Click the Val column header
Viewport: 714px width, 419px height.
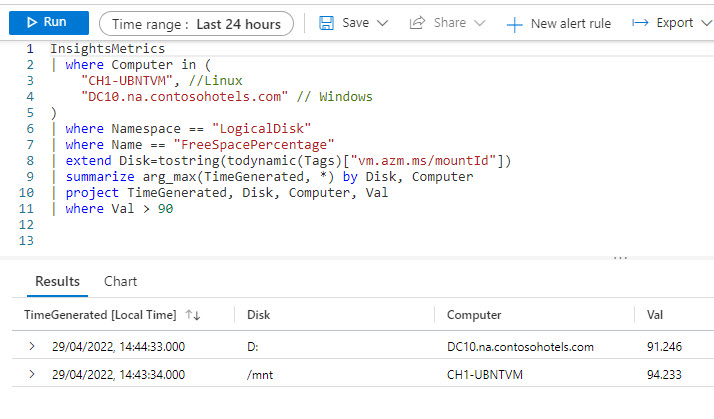(x=655, y=315)
